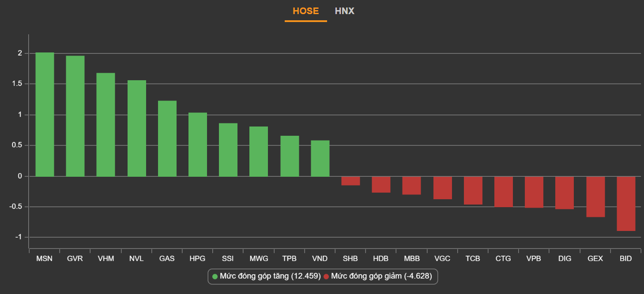Image resolution: width=644 pixels, height=294 pixels.
Task: Click the NVL green bar
Action: 136,128
